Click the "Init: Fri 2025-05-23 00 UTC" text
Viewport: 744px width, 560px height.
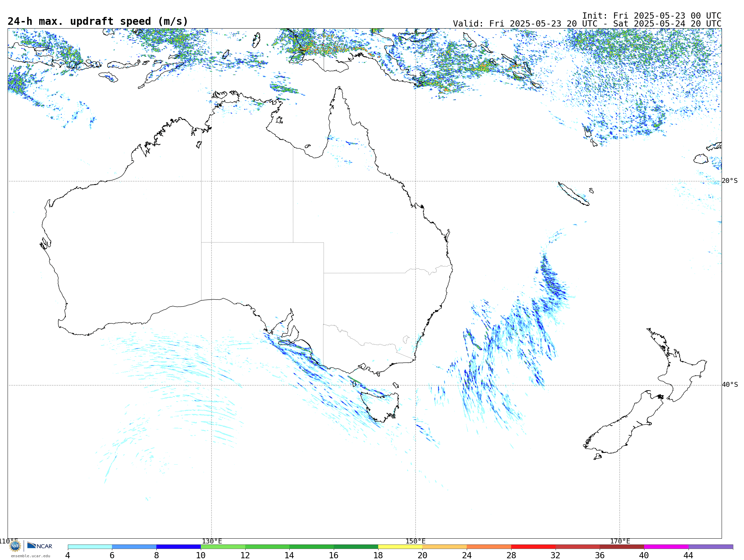coord(652,16)
